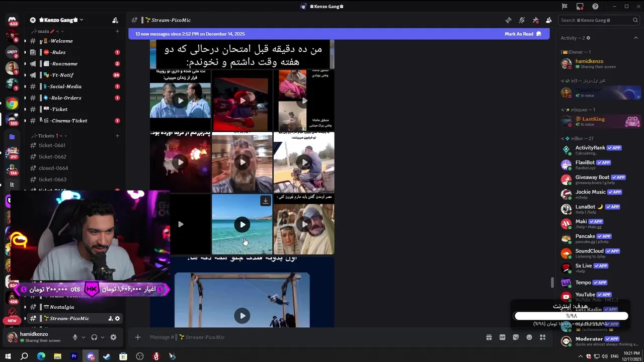Image resolution: width=644 pixels, height=362 pixels.
Task: Collapse the Tickets channel category
Action: tap(49, 136)
